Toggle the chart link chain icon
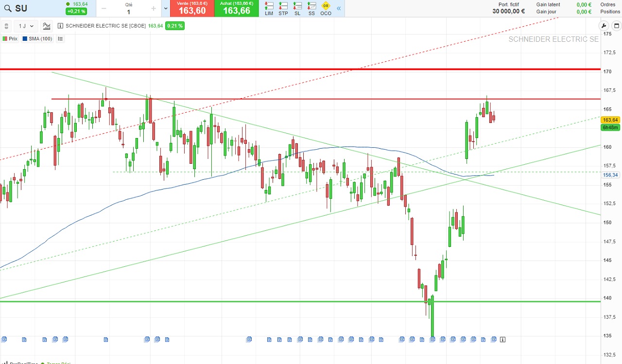Screen dimensions: 622x364 click(6, 26)
